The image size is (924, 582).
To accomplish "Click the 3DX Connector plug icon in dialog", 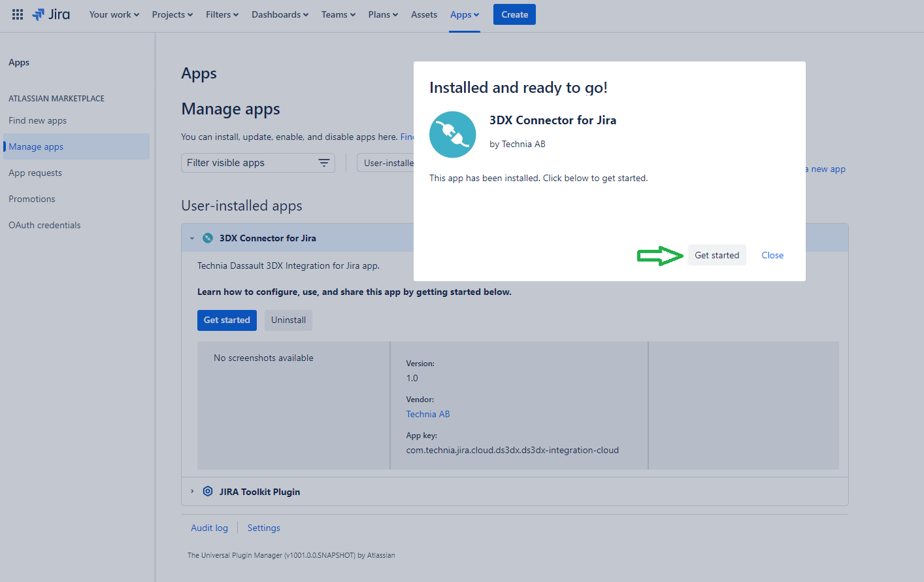I will [452, 135].
